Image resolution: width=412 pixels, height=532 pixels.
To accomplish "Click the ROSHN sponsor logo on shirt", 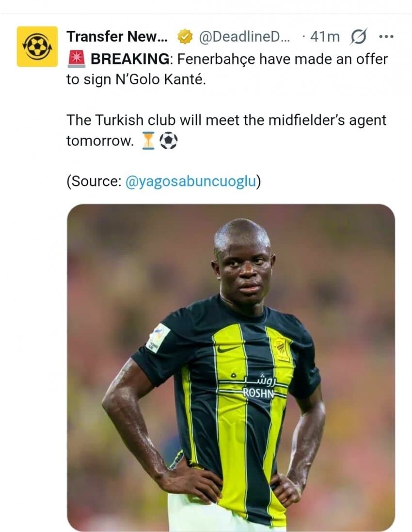I will (x=258, y=393).
